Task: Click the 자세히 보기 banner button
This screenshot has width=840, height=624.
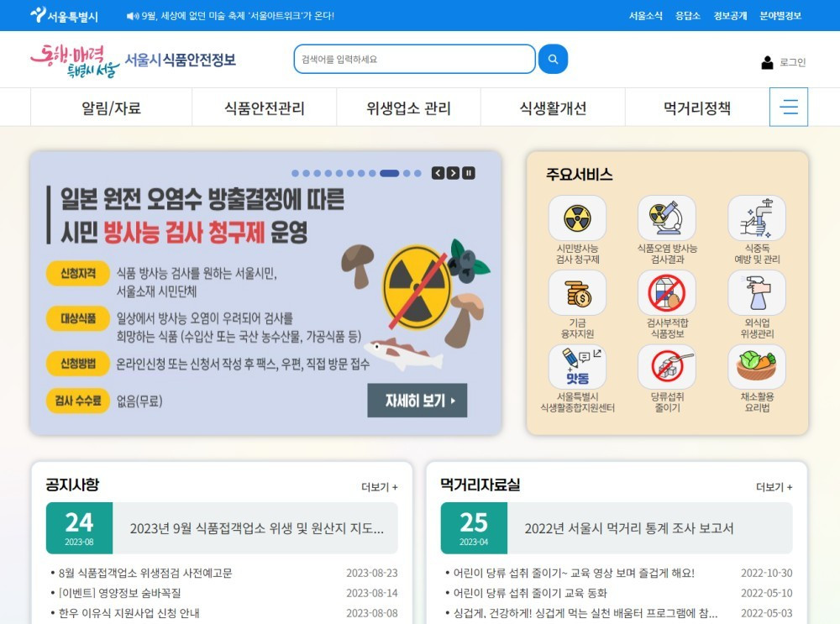Action: [x=417, y=400]
